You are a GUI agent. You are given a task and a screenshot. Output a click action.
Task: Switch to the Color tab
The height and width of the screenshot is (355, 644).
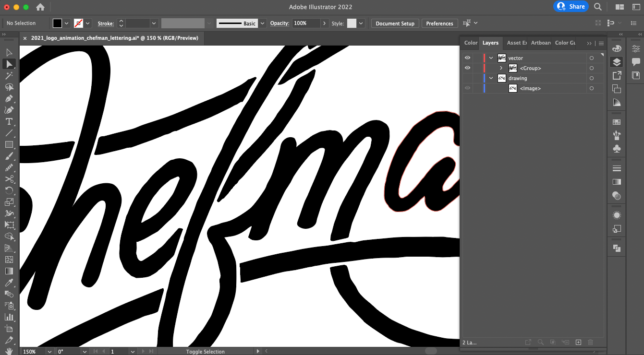[x=471, y=43]
